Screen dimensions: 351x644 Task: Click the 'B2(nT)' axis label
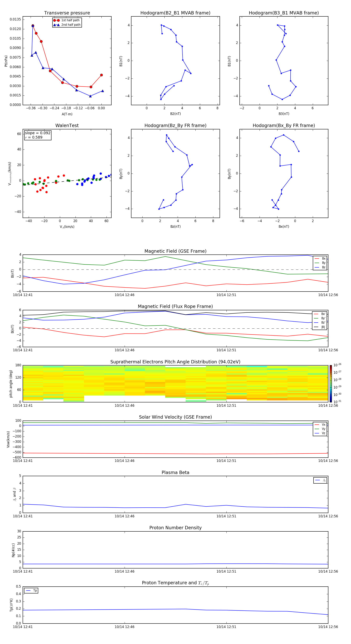[x=175, y=114]
